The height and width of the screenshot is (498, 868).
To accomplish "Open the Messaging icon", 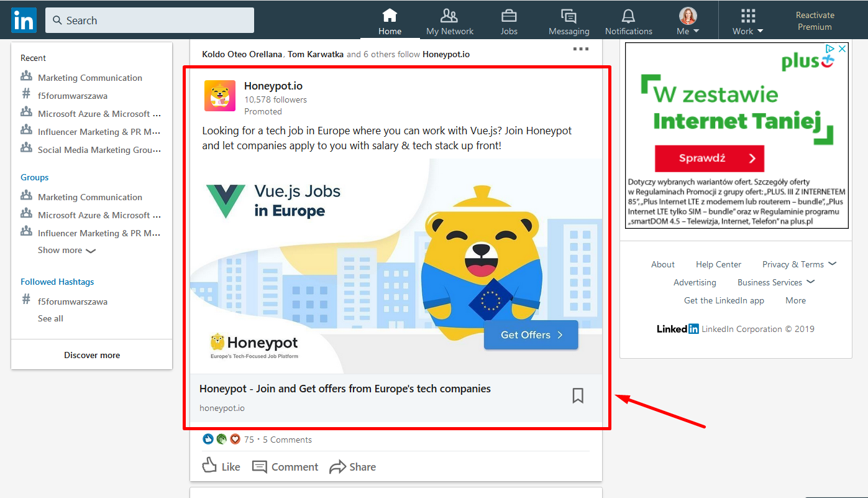I will [x=569, y=16].
